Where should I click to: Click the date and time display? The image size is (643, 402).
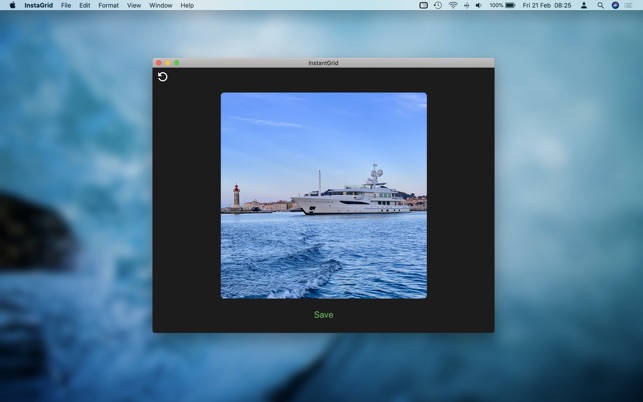point(547,5)
